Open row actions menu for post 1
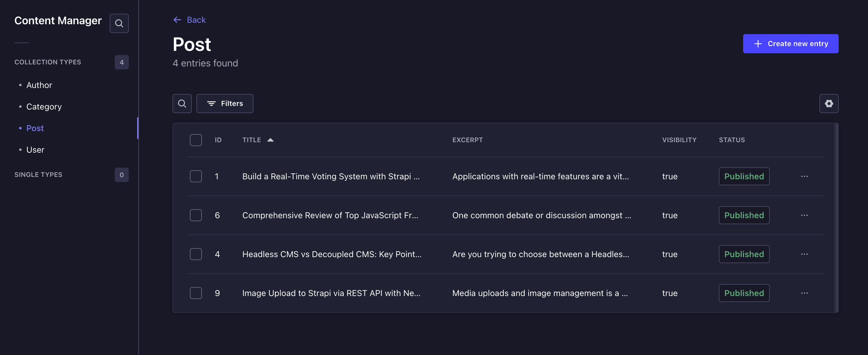 pos(804,176)
